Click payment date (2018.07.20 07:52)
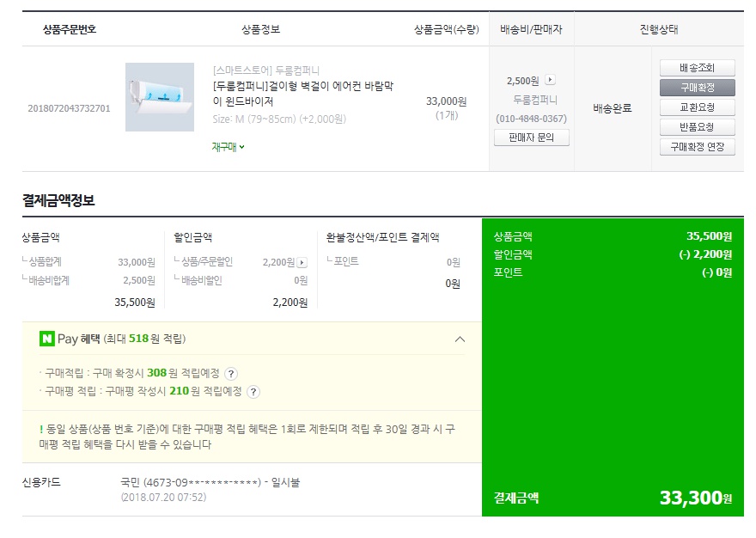 point(163,497)
